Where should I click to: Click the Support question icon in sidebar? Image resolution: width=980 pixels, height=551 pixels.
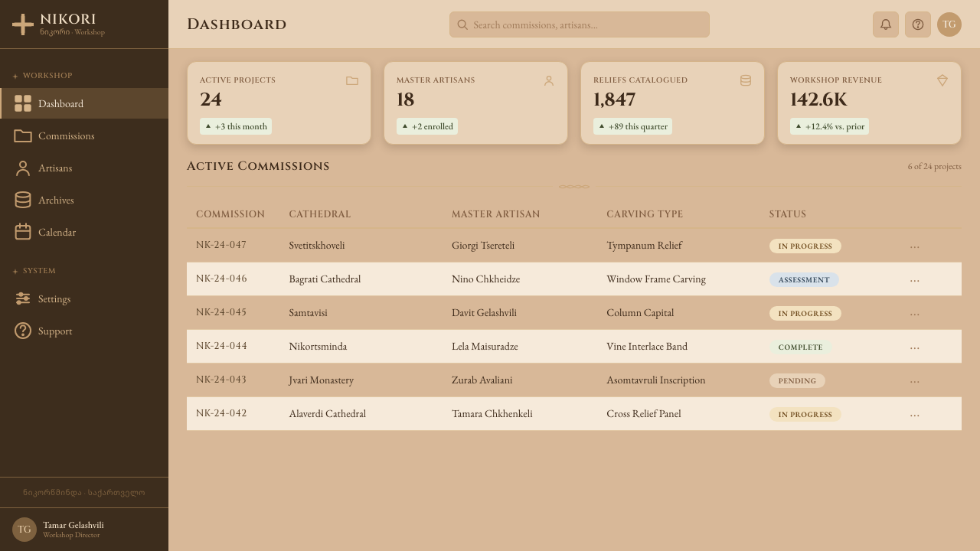[23, 331]
